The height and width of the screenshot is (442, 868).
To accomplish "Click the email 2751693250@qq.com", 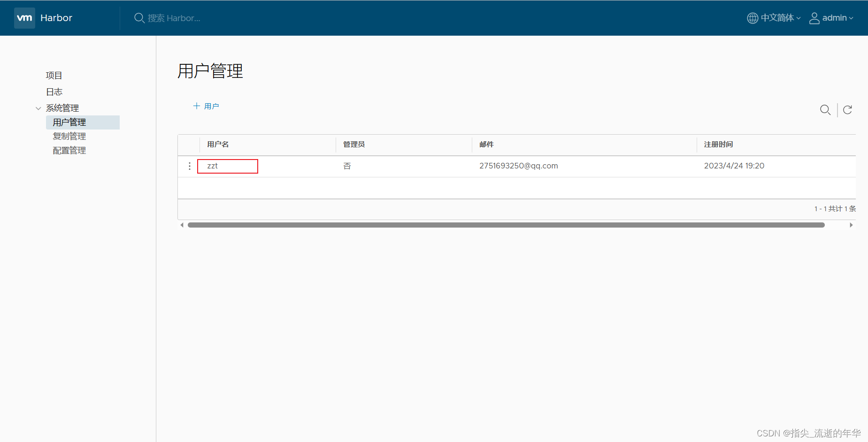I will coord(519,166).
